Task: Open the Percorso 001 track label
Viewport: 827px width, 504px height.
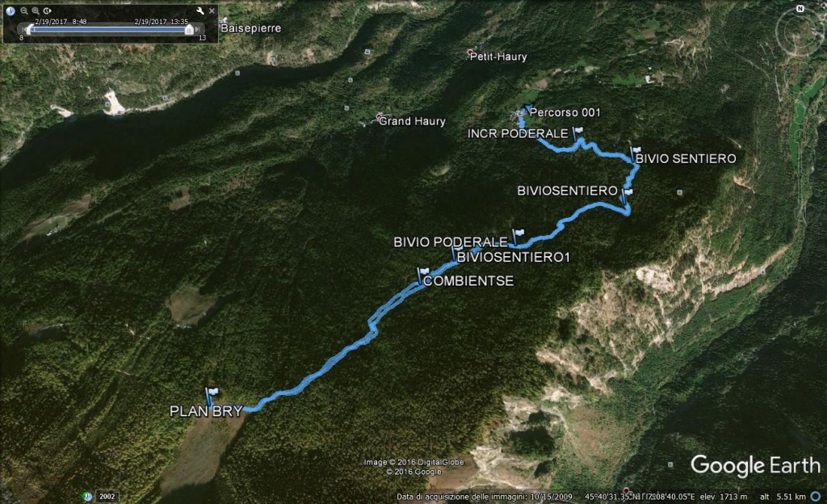Action: coord(565,112)
